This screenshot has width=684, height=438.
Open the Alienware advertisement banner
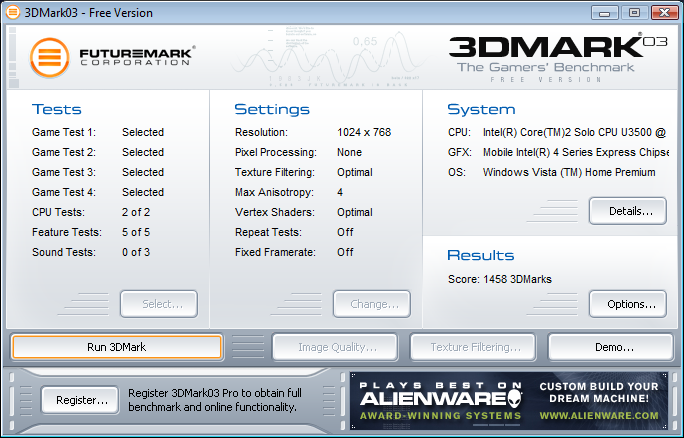(509, 401)
